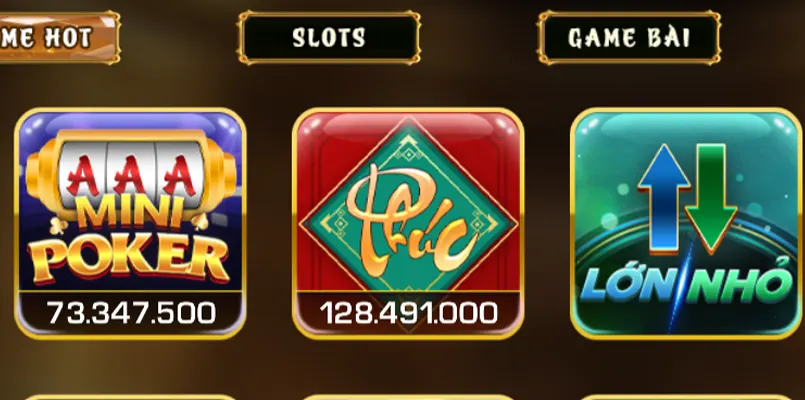Image resolution: width=805 pixels, height=400 pixels.
Task: Select the green NHỎ word
Action: coord(740,281)
